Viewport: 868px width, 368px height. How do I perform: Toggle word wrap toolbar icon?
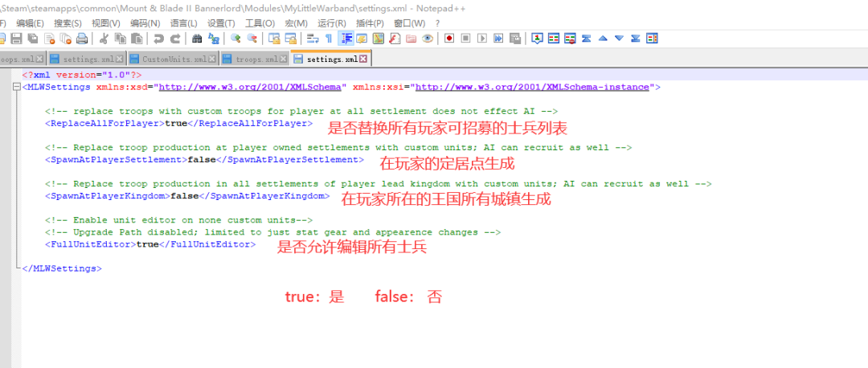pyautogui.click(x=313, y=39)
